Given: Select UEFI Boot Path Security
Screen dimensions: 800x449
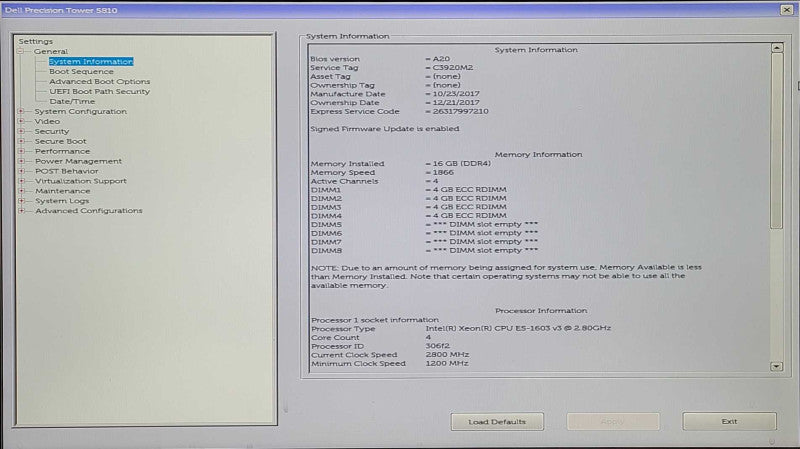Looking at the screenshot, I should click(99, 91).
